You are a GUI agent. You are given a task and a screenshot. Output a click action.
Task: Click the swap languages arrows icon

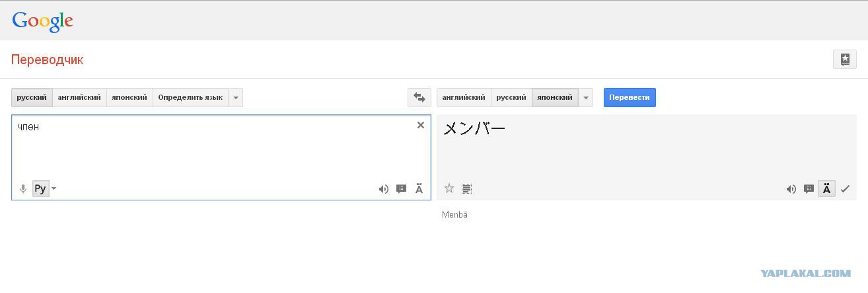tap(419, 97)
